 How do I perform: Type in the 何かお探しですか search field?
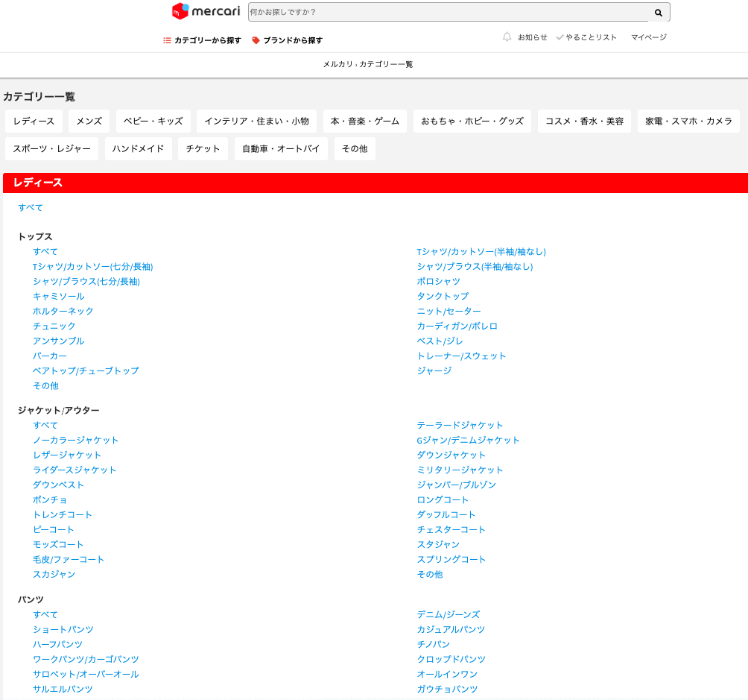click(x=447, y=13)
